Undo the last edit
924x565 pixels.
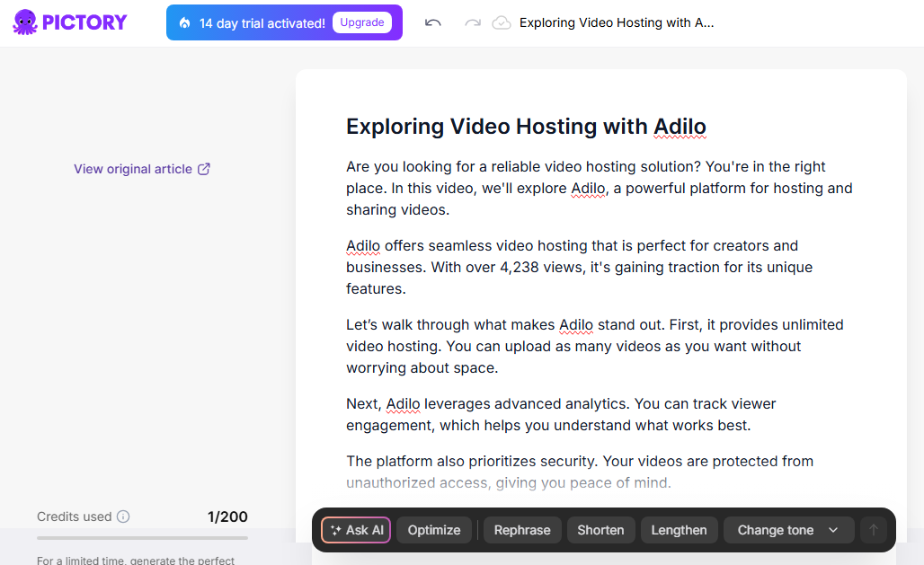[433, 23]
